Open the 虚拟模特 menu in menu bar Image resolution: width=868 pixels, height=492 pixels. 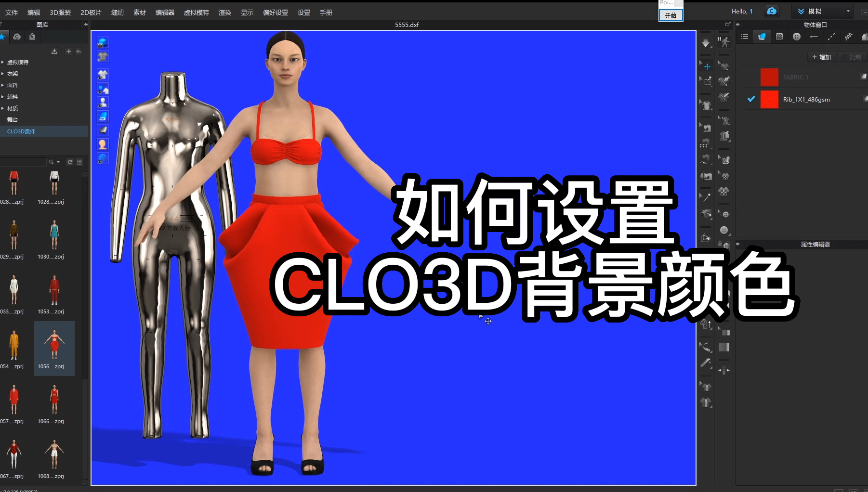click(197, 13)
